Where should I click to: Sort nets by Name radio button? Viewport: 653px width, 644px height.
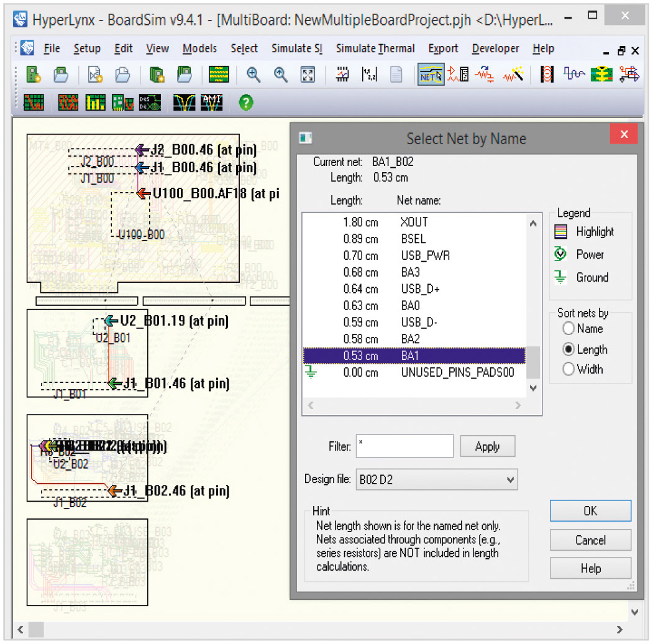569,329
